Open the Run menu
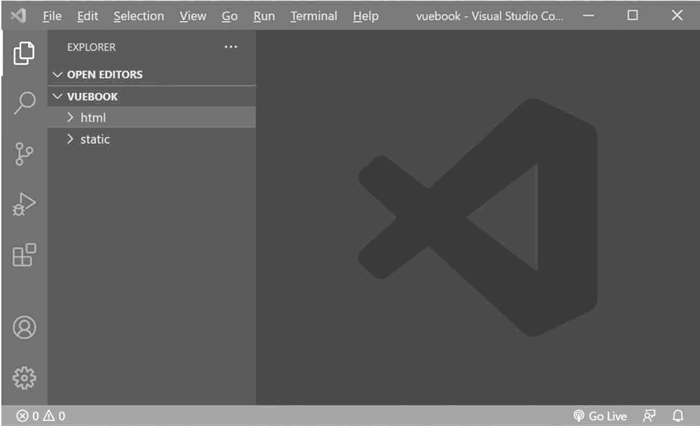 coord(264,16)
